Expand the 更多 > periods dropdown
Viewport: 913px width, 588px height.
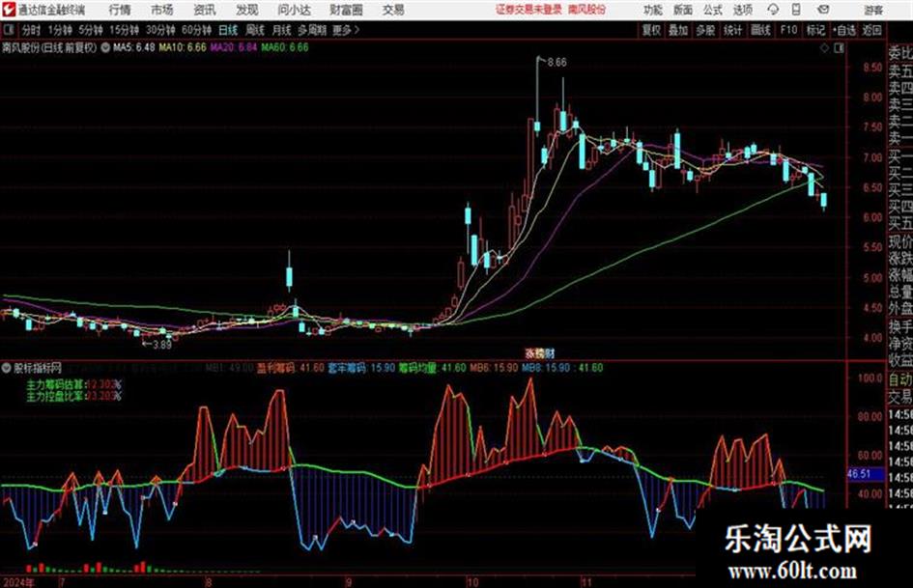pyautogui.click(x=346, y=30)
